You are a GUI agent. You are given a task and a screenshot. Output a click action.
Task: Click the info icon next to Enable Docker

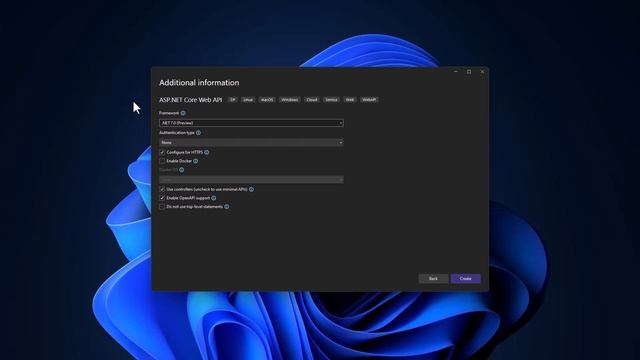click(196, 161)
